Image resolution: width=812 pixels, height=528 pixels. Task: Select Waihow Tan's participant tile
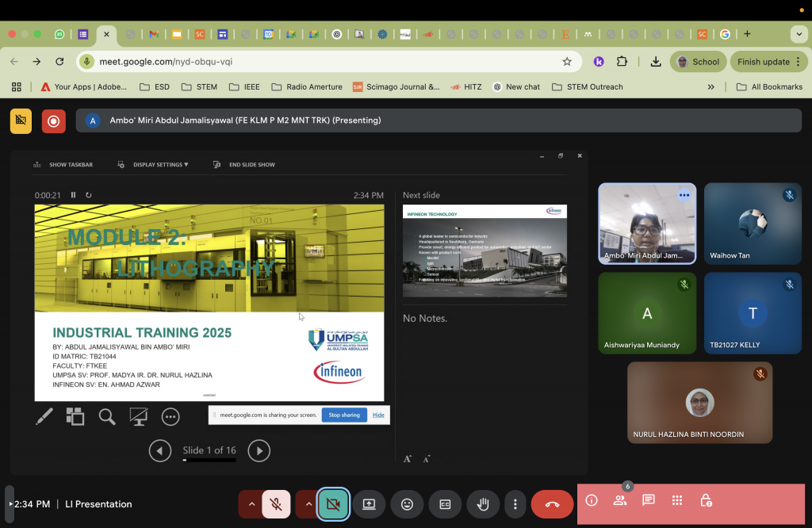pyautogui.click(x=753, y=224)
